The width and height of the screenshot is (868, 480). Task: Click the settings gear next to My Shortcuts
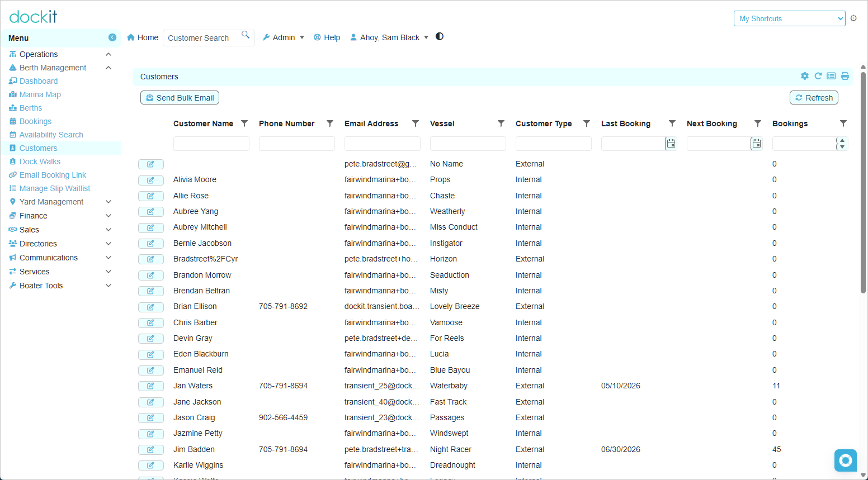coord(853,18)
